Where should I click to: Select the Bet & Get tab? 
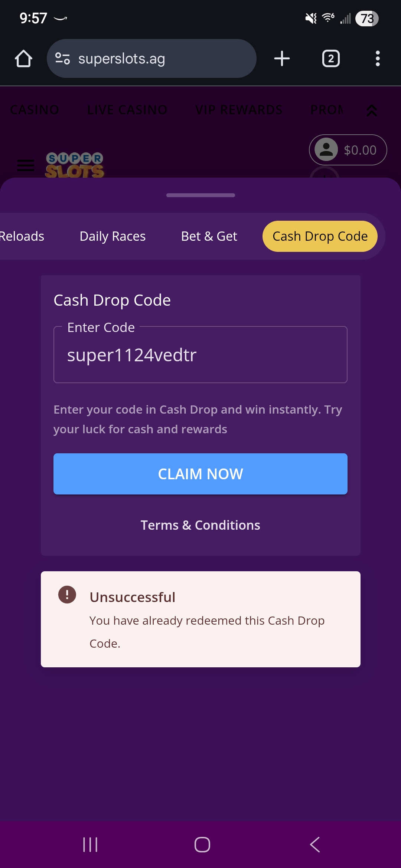click(209, 236)
